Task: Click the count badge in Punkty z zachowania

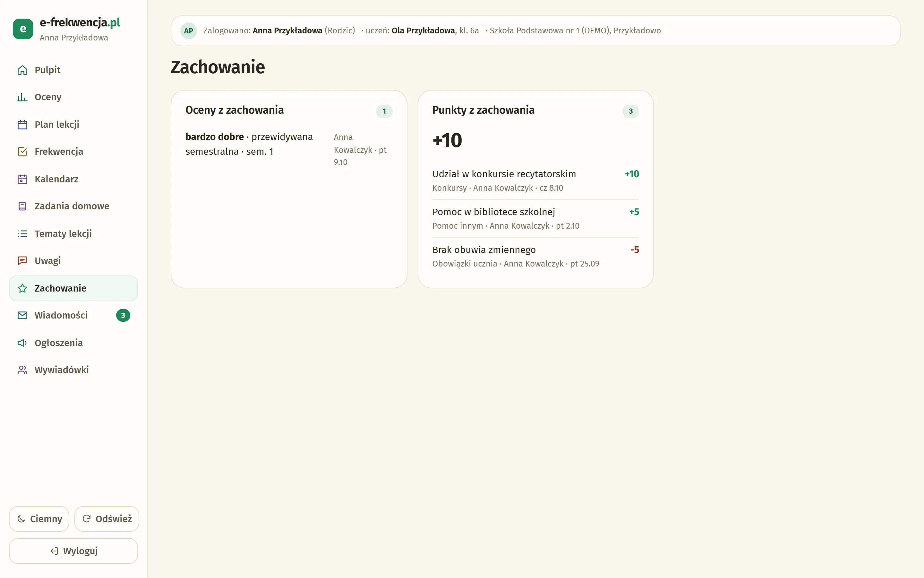Action: [631, 111]
